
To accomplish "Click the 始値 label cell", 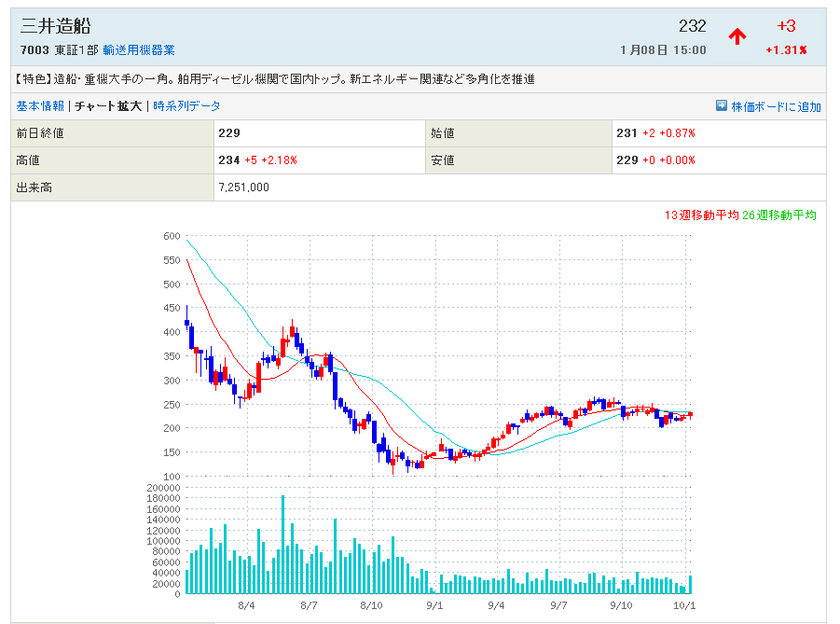I will tap(518, 133).
